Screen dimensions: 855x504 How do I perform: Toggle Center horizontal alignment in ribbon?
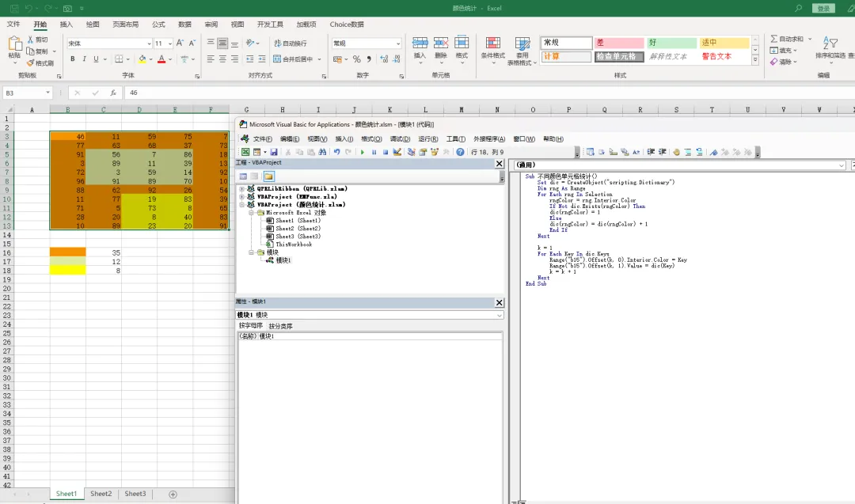tap(222, 59)
